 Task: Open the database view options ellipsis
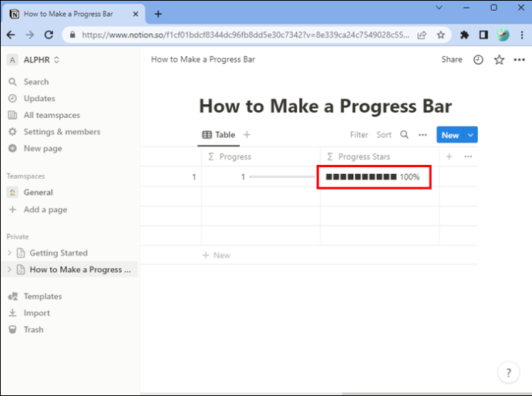tap(423, 135)
